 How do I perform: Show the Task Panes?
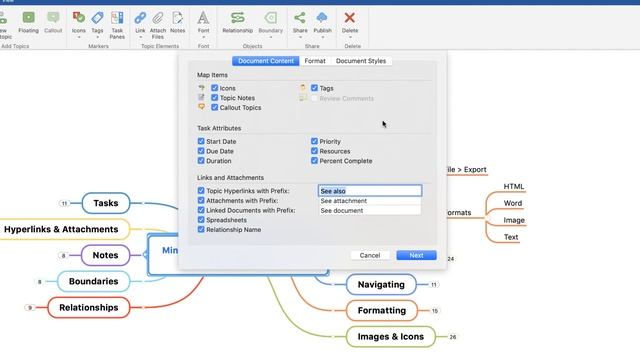(x=117, y=24)
